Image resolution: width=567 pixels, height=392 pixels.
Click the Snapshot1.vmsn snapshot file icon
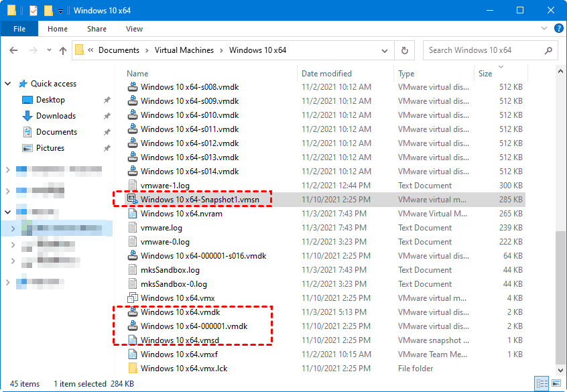(x=133, y=199)
